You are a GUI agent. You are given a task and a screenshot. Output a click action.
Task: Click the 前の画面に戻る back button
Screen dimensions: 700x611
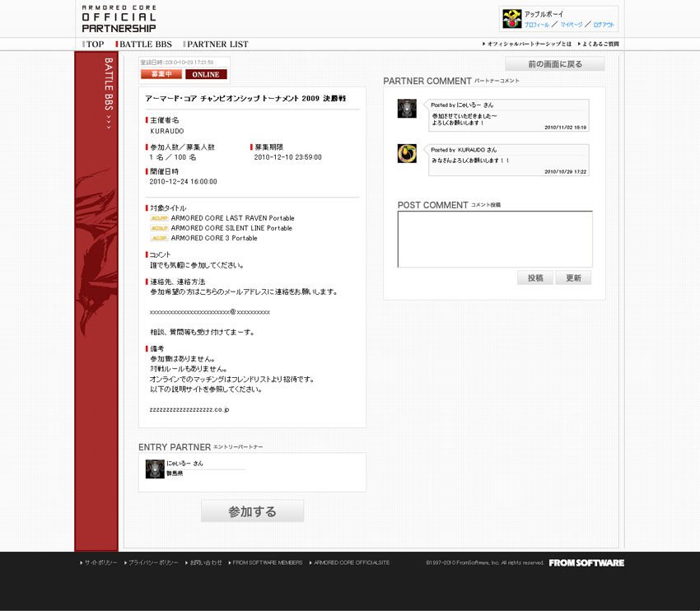coord(555,64)
